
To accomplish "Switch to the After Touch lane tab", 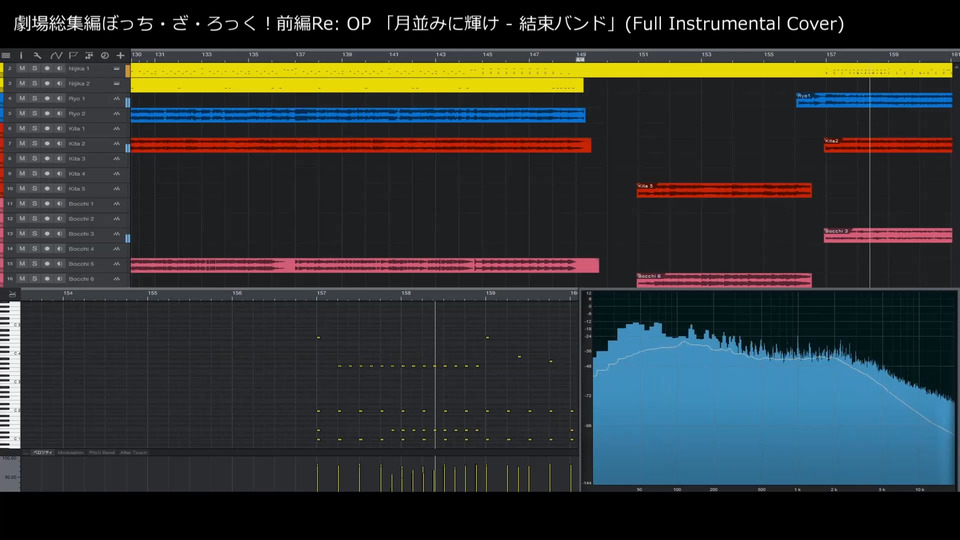I will 133,452.
